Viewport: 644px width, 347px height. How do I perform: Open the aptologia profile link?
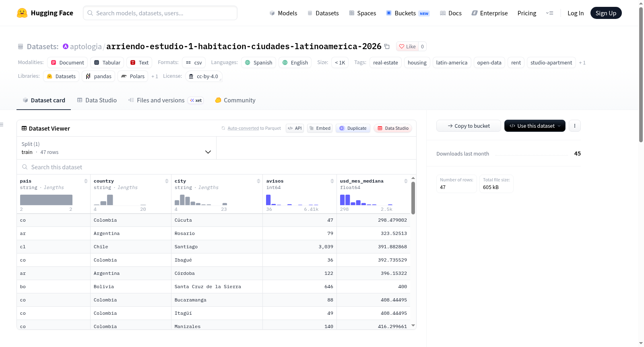tap(86, 46)
